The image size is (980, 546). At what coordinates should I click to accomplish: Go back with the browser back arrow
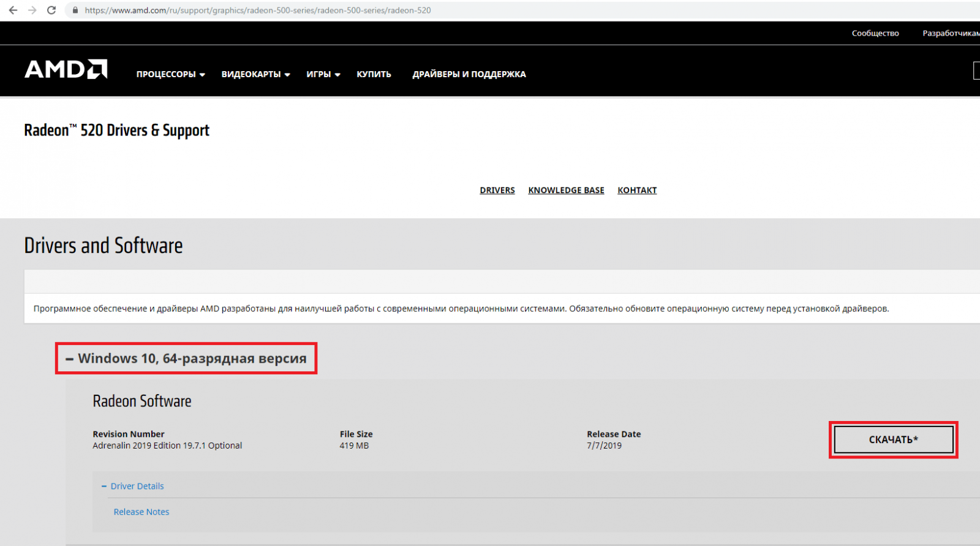(13, 10)
